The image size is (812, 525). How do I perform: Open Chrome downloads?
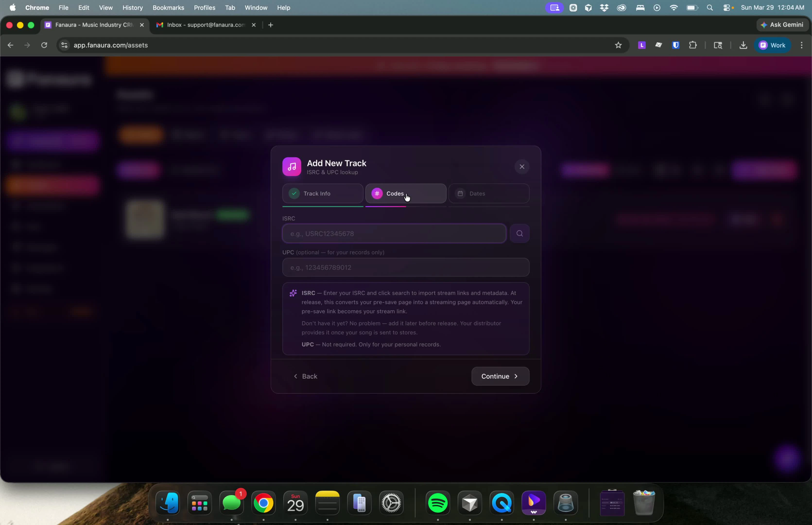(743, 45)
